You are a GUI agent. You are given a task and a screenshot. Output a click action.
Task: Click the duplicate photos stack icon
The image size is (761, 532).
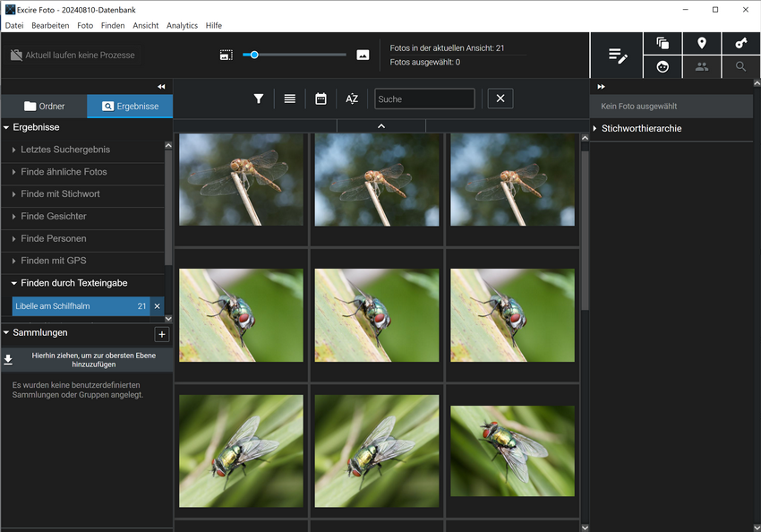(663, 43)
